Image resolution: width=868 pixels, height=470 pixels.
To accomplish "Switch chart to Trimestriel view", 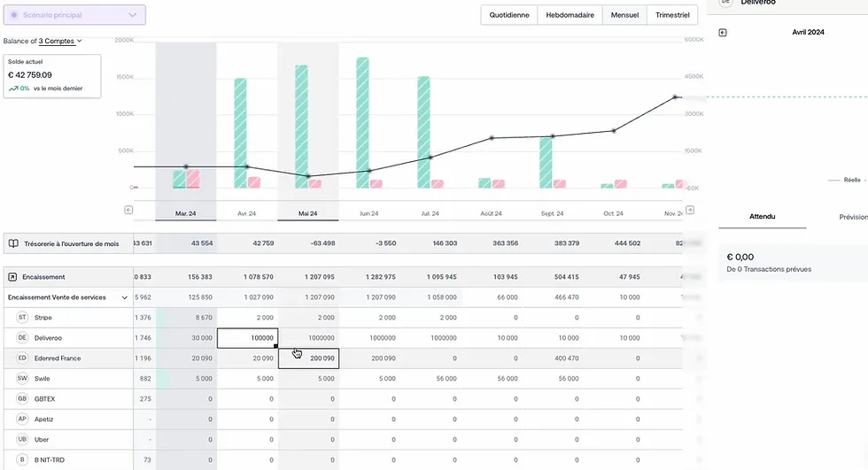I will click(673, 15).
